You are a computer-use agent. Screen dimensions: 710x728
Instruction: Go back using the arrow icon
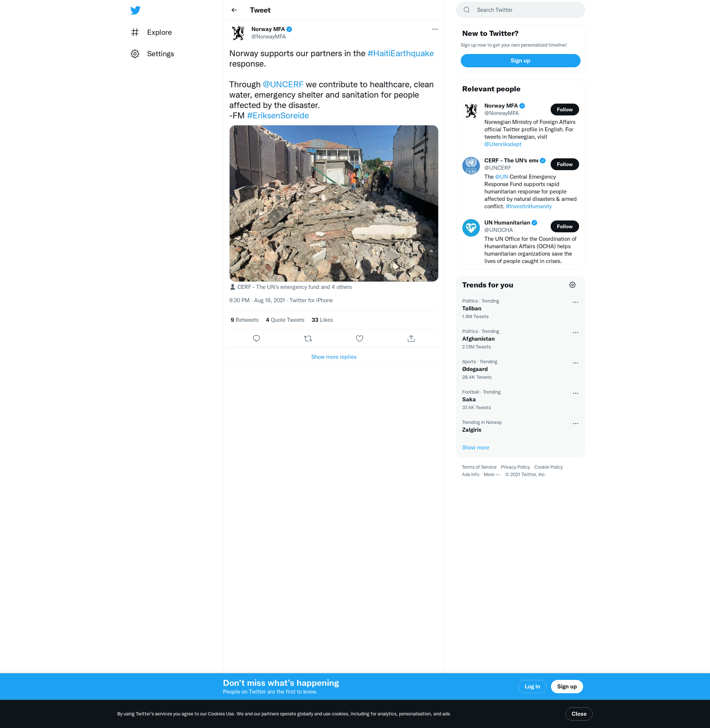coord(234,10)
